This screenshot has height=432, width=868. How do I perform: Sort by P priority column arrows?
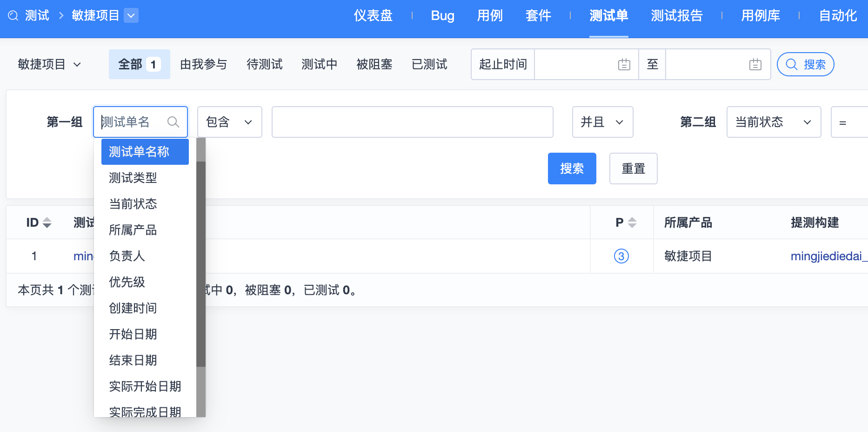click(x=632, y=223)
